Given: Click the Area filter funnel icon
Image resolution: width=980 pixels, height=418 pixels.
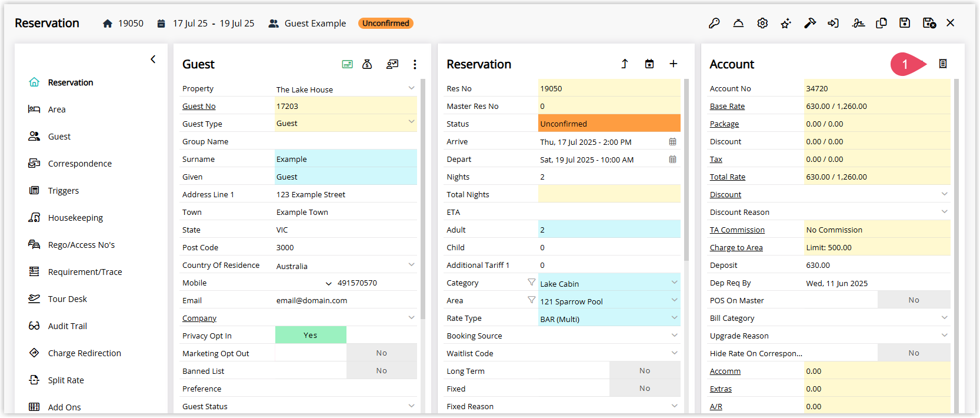Looking at the screenshot, I should [532, 300].
